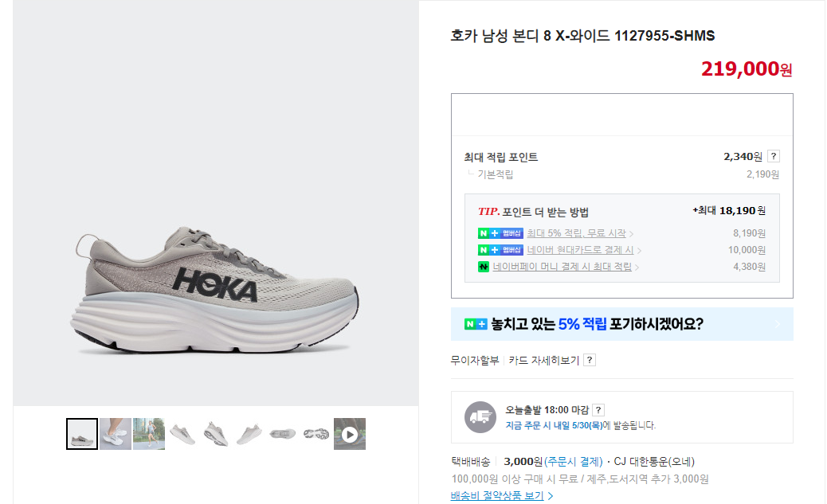827x504 pixels.
Task: Select the outdoor running photo thumbnail
Action: click(148, 432)
